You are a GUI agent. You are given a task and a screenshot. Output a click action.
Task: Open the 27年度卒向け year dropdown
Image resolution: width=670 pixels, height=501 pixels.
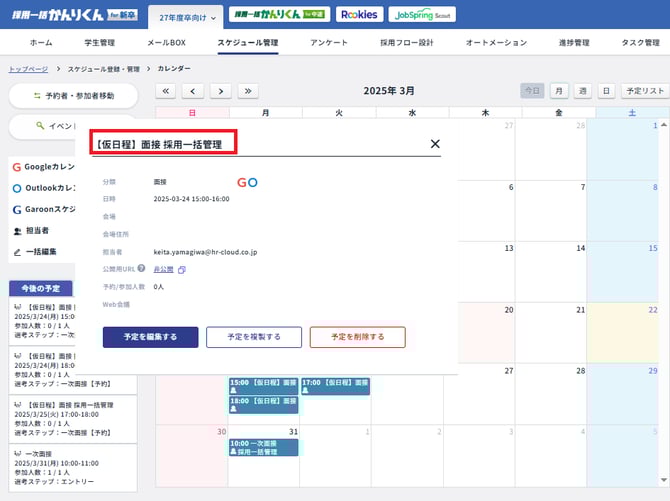click(185, 16)
